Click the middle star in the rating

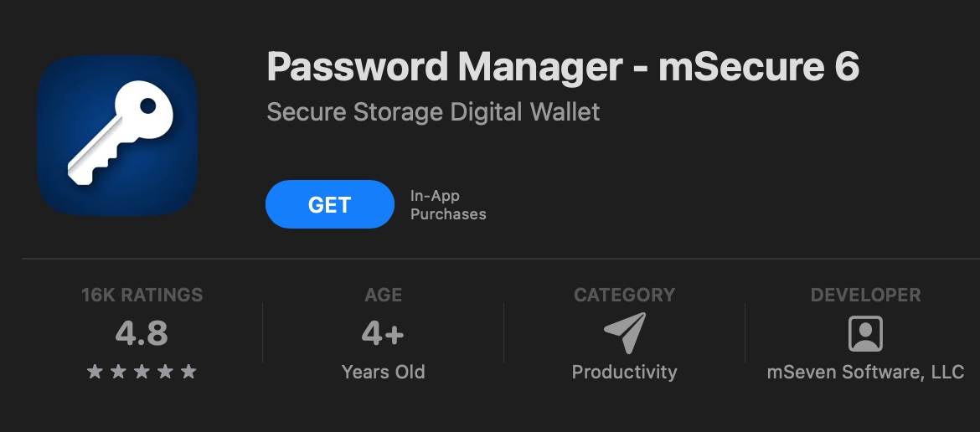tap(142, 372)
